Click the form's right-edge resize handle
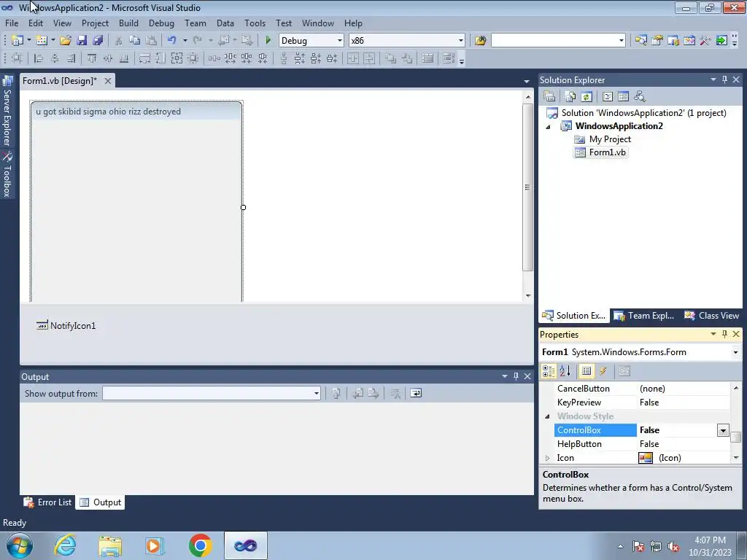 point(244,207)
